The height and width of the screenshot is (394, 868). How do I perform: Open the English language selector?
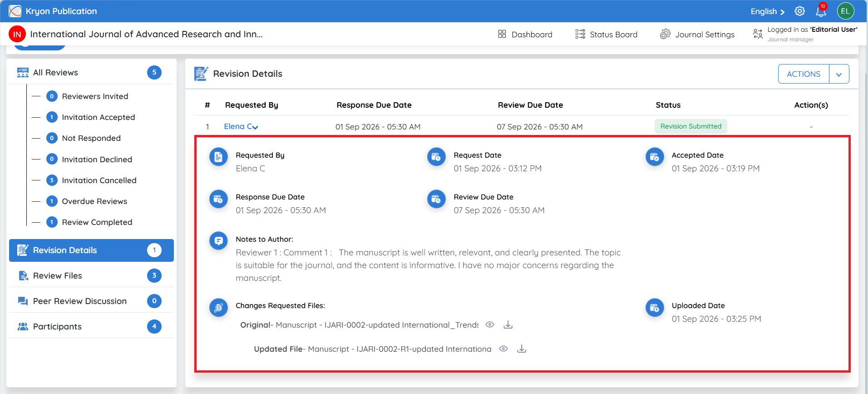(x=767, y=11)
